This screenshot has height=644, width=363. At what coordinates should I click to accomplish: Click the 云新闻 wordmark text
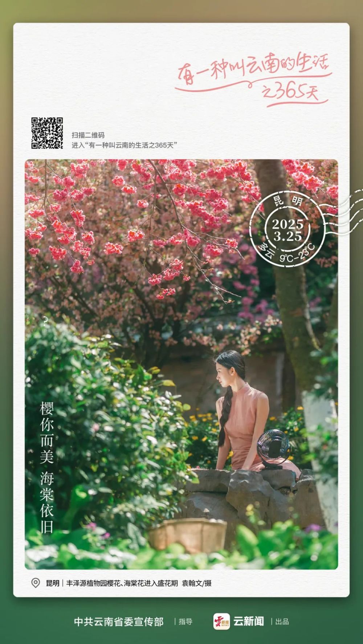(249, 621)
